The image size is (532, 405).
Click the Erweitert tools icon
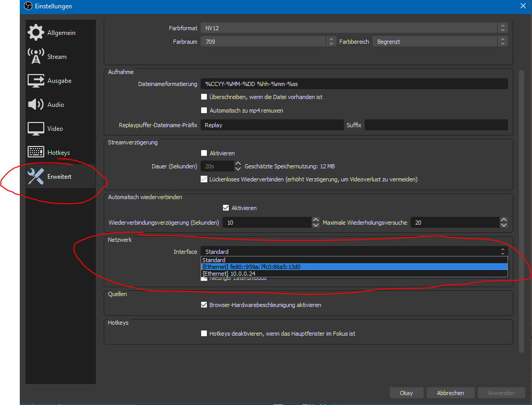tap(35, 177)
